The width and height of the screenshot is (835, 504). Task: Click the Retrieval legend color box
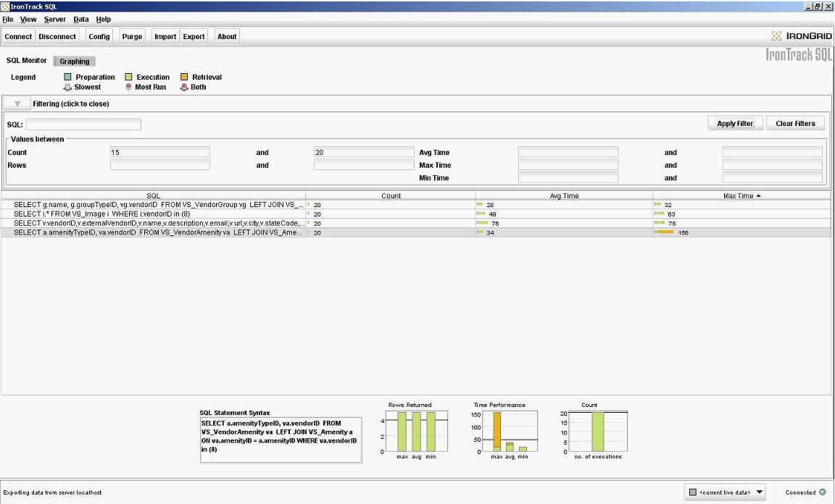point(184,77)
